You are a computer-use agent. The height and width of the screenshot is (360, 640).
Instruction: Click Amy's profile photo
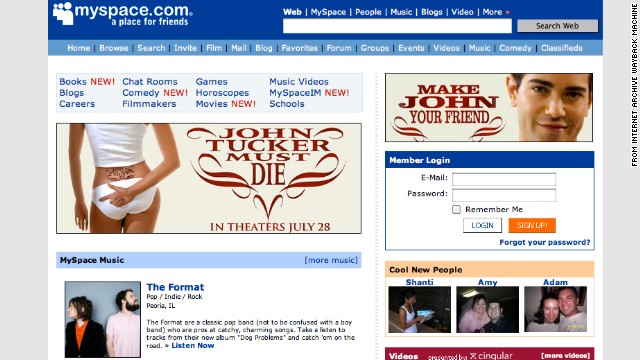tap(488, 309)
